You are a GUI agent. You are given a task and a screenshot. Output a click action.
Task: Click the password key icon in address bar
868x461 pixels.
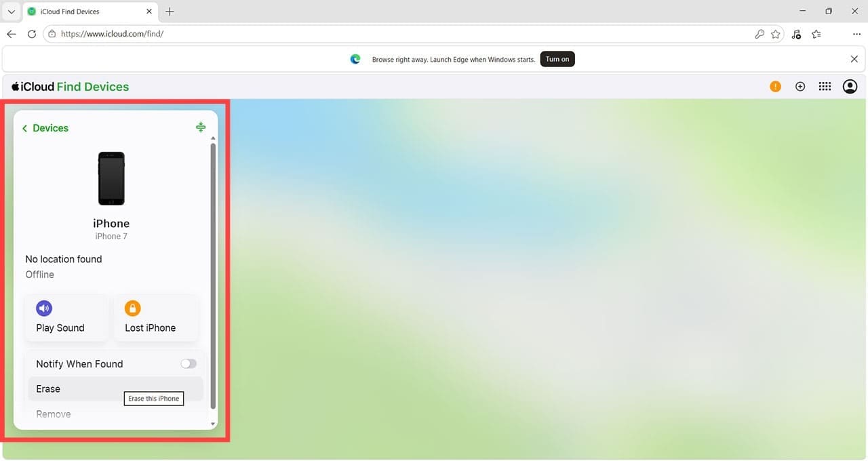click(759, 34)
